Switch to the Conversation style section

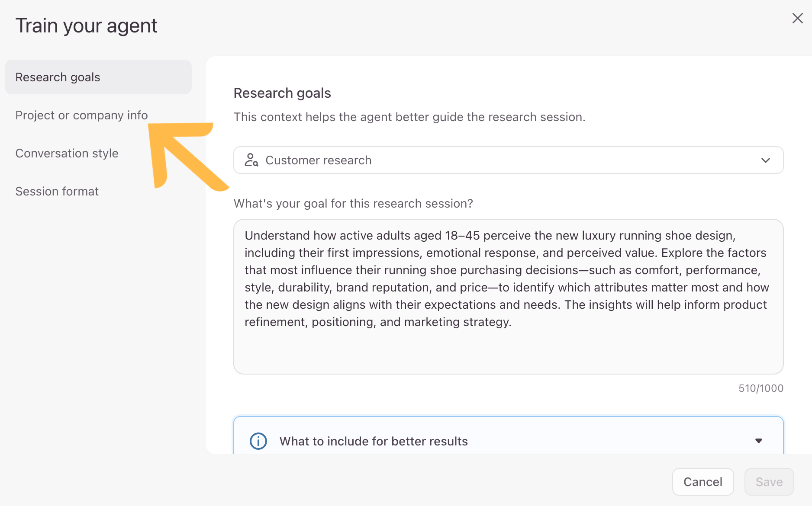pos(67,153)
